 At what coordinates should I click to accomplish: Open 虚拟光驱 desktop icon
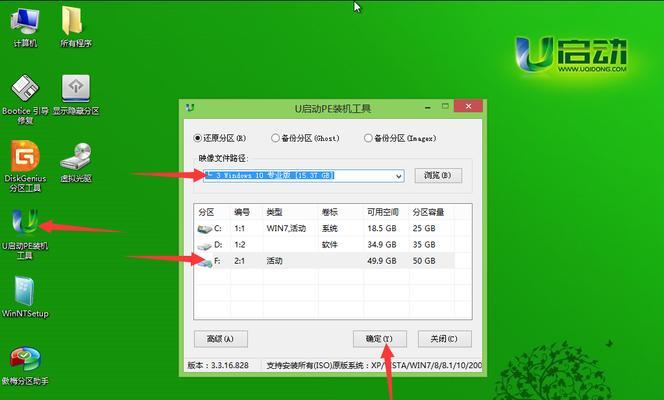click(76, 163)
